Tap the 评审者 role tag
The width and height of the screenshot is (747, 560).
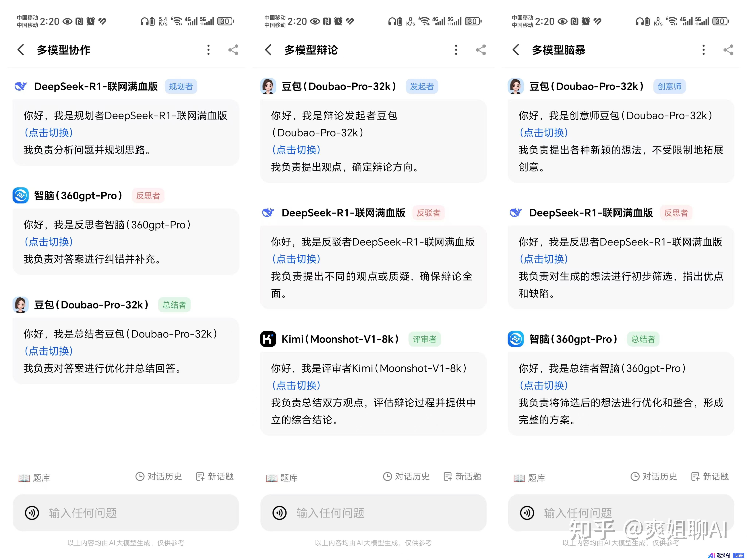point(425,339)
